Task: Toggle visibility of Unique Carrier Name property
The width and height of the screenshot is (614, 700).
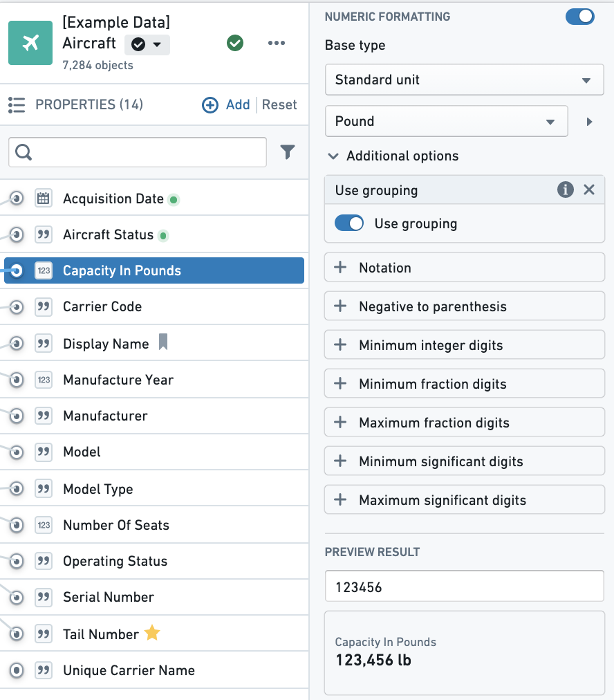Action: [x=17, y=670]
